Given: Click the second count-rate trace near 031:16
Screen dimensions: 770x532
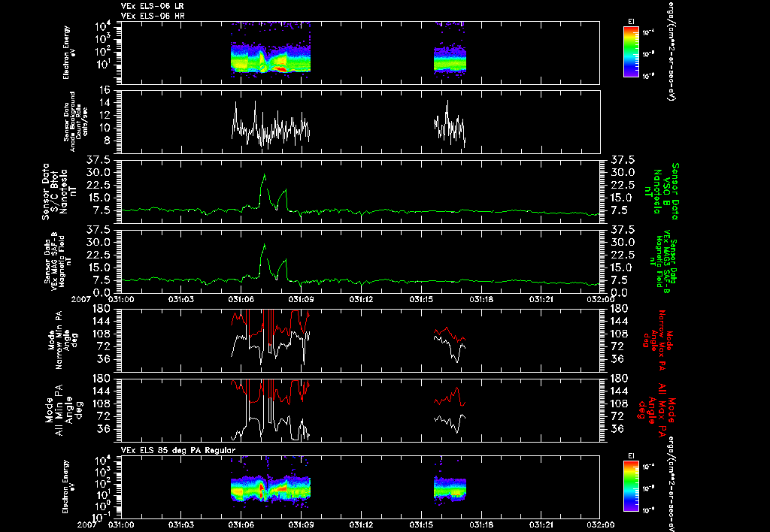Looking at the screenshot, I should tap(450, 124).
